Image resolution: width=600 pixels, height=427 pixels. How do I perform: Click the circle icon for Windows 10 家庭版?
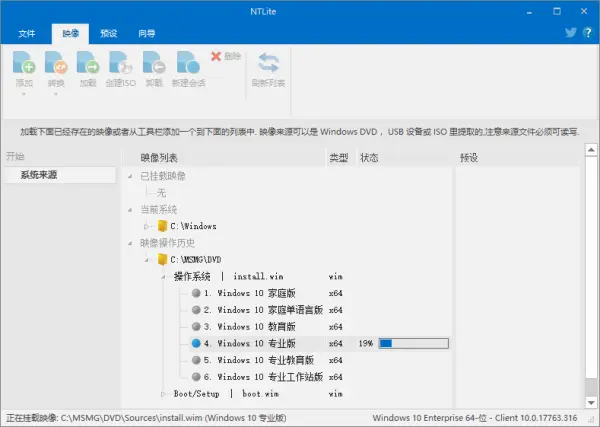click(x=196, y=293)
